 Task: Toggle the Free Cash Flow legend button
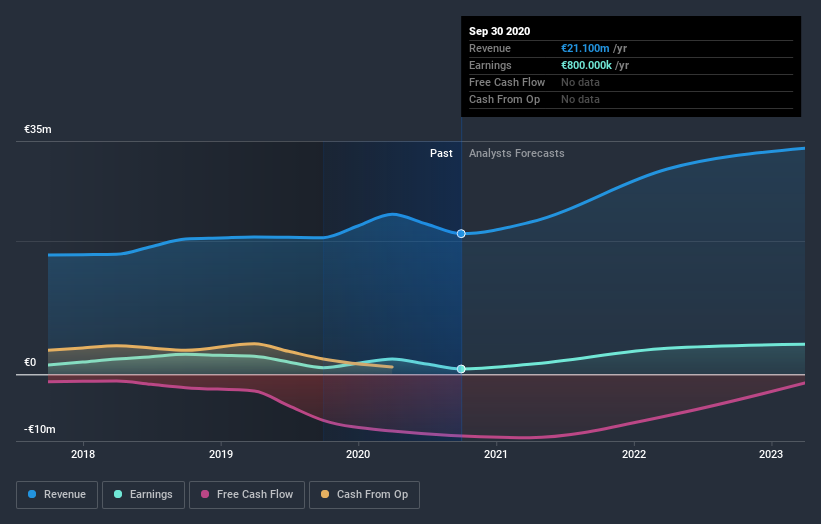[x=247, y=495]
